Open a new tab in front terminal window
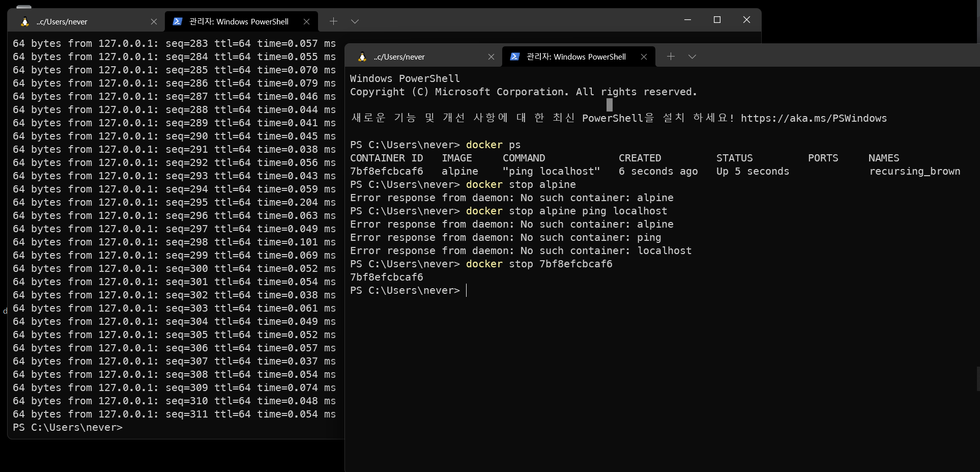Screen dimensions: 980x472 pyautogui.click(x=671, y=56)
